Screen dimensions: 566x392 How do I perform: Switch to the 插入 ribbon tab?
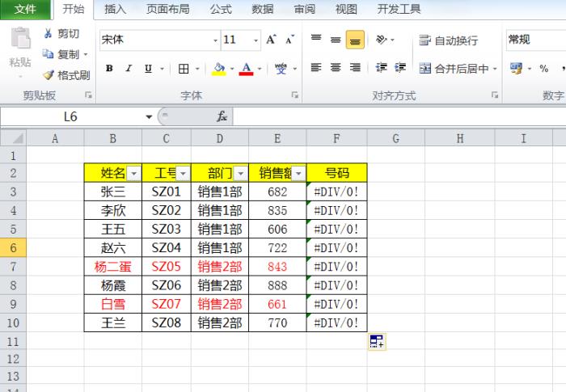[x=115, y=10]
